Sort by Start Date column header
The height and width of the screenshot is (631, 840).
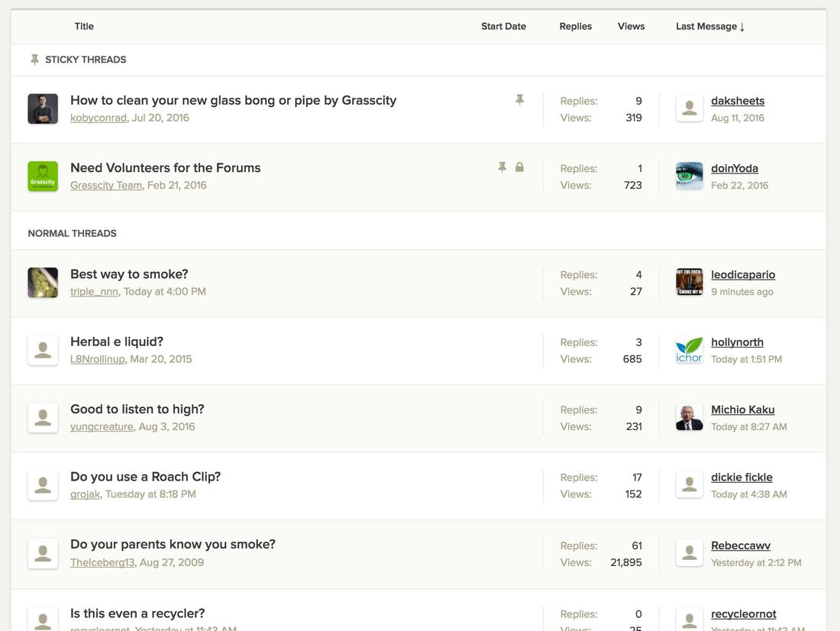[503, 27]
